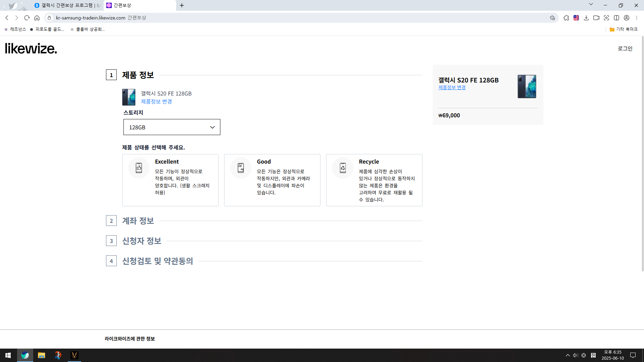Click 제품정보 변경 in the summary card
Image resolution: width=644 pixels, height=362 pixels.
point(452,87)
